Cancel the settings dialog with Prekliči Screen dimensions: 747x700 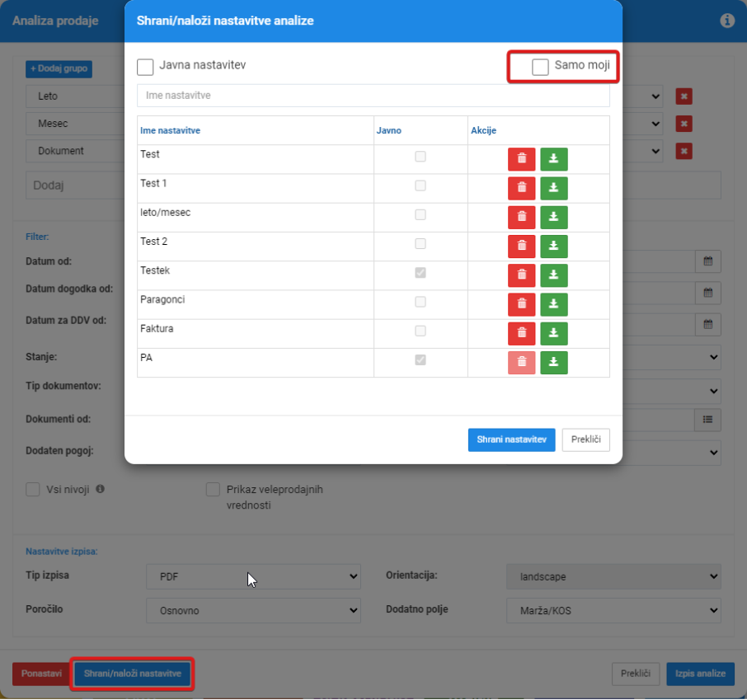tap(586, 439)
